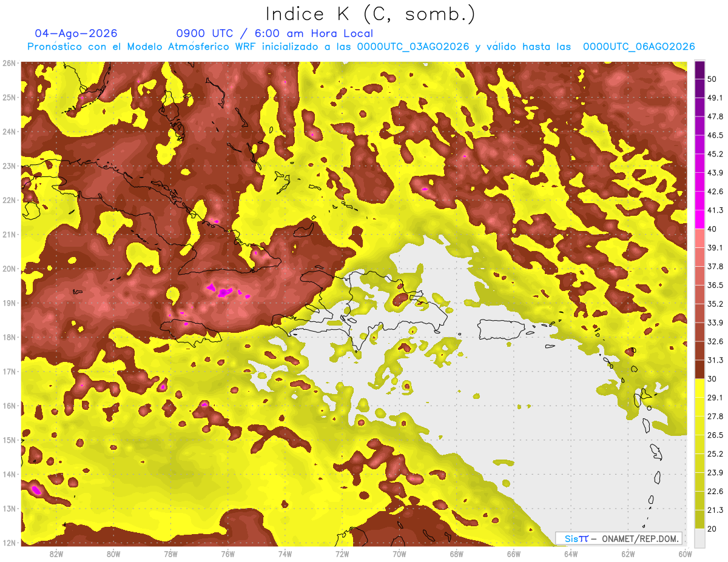Click the 17N latitude label
The width and height of the screenshot is (728, 562).
pos(9,371)
